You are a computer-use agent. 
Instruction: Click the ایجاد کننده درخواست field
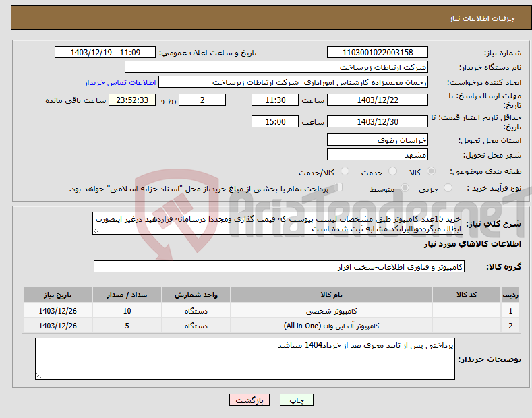(293, 82)
